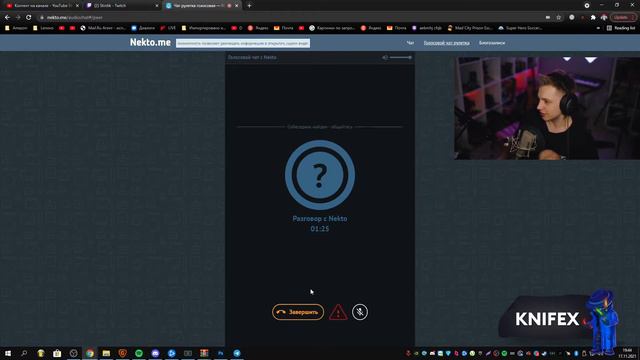The image size is (640, 360).
Task: Open Windows search magnifier in taskbar
Action: pos(24,353)
